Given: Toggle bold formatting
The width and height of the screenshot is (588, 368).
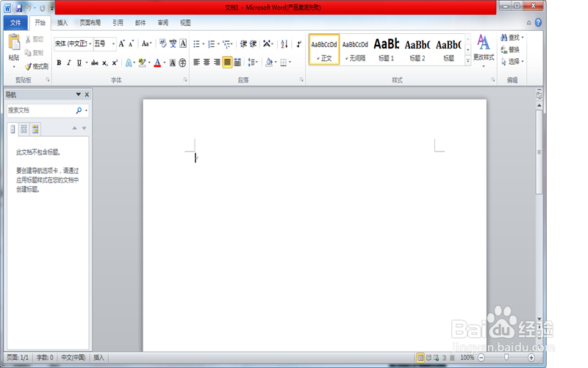Looking at the screenshot, I should 59,63.
